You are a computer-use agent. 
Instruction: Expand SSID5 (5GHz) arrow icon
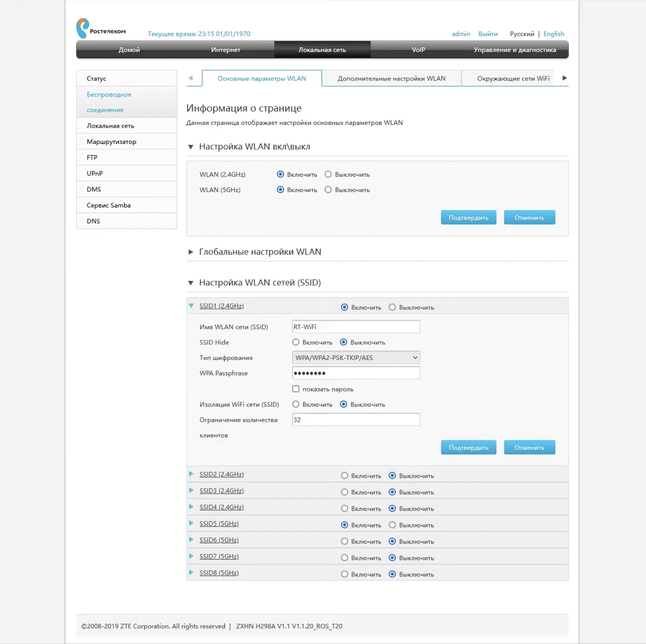coord(191,523)
